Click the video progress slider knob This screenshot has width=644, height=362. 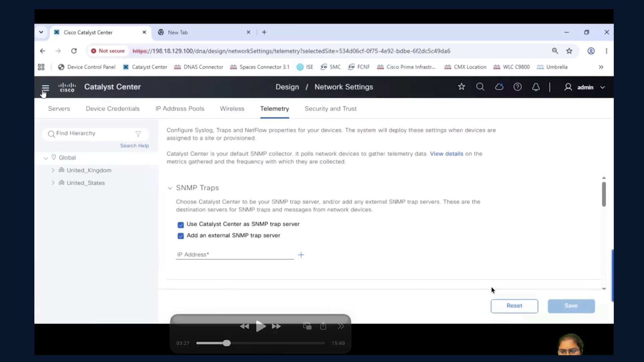click(x=227, y=343)
